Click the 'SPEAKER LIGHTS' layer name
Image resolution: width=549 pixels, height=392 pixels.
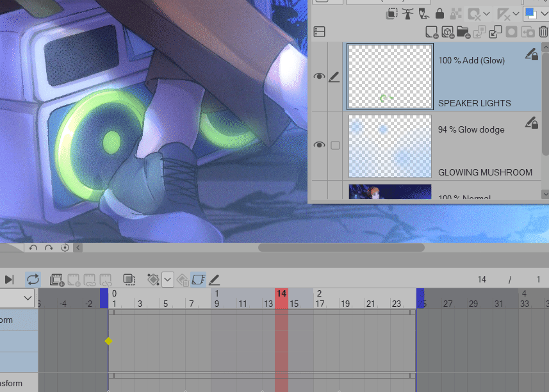point(475,103)
